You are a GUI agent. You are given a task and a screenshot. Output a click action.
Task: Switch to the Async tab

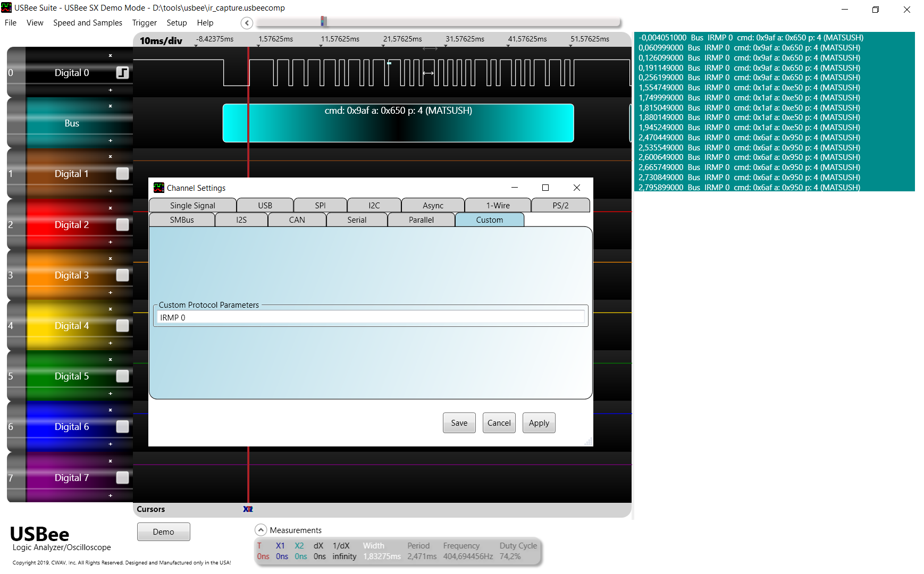[433, 205]
